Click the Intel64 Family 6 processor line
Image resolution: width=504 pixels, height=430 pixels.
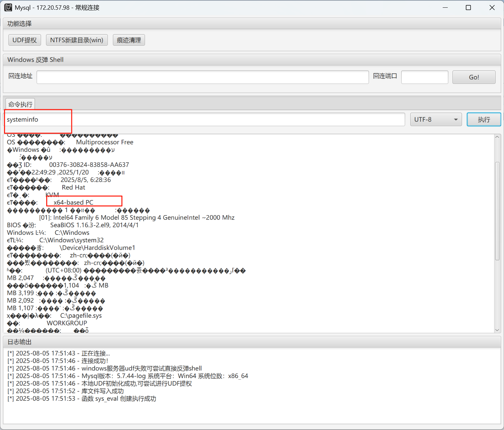(x=137, y=218)
